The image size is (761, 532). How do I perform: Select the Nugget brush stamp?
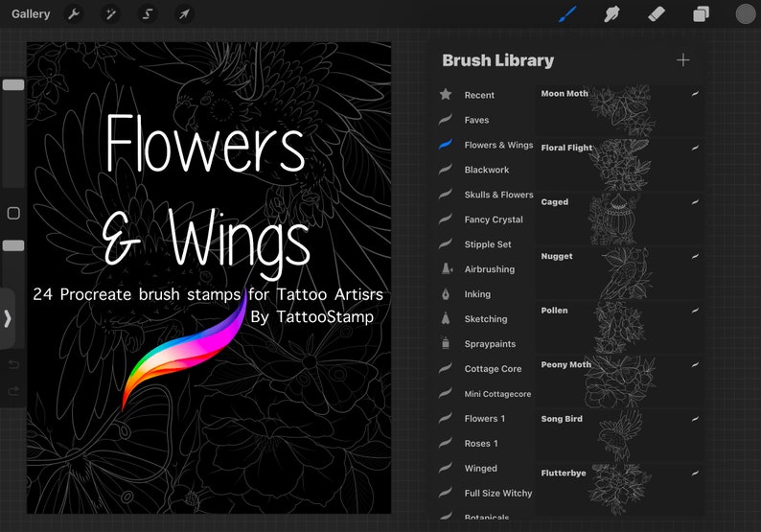click(619, 274)
